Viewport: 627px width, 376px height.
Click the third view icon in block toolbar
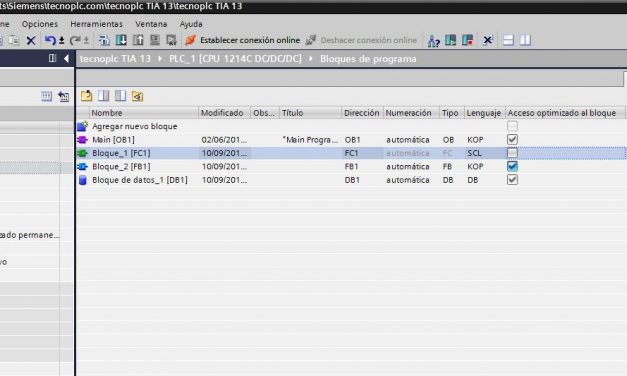click(120, 96)
